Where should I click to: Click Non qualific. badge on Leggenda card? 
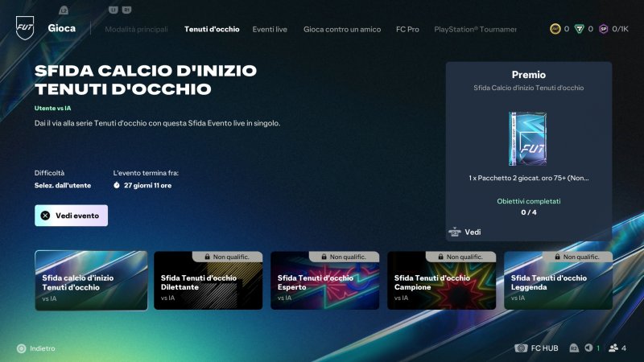click(577, 257)
